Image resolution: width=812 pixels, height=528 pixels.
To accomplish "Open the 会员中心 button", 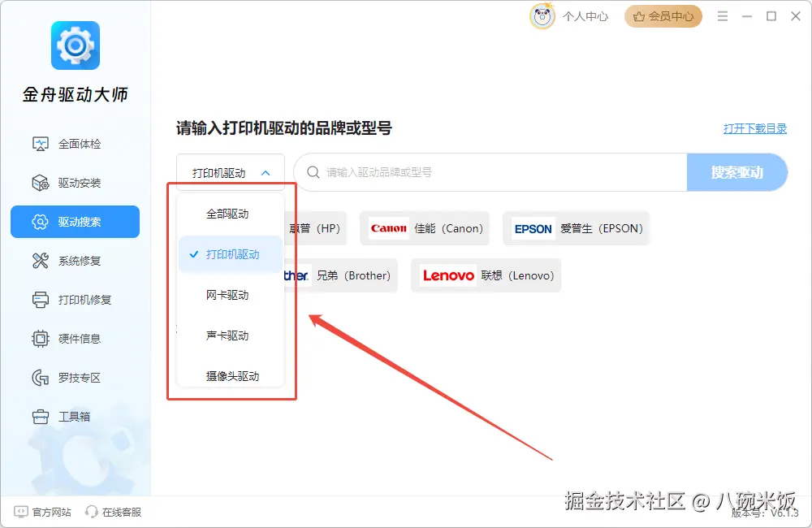I will (663, 16).
